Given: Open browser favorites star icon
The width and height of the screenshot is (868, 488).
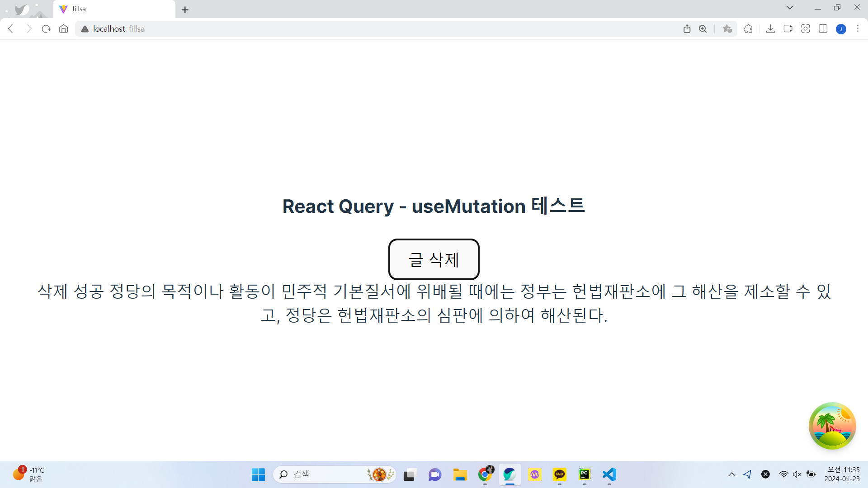Looking at the screenshot, I should [727, 29].
